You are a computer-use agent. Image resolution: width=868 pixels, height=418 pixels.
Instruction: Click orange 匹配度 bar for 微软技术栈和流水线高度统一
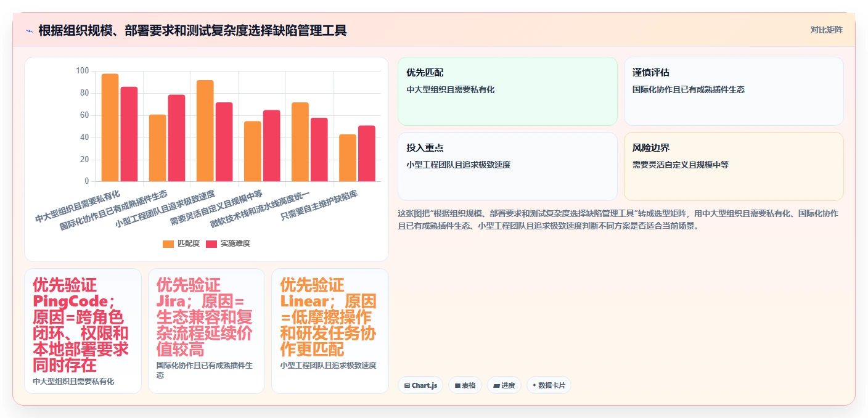tap(300, 142)
